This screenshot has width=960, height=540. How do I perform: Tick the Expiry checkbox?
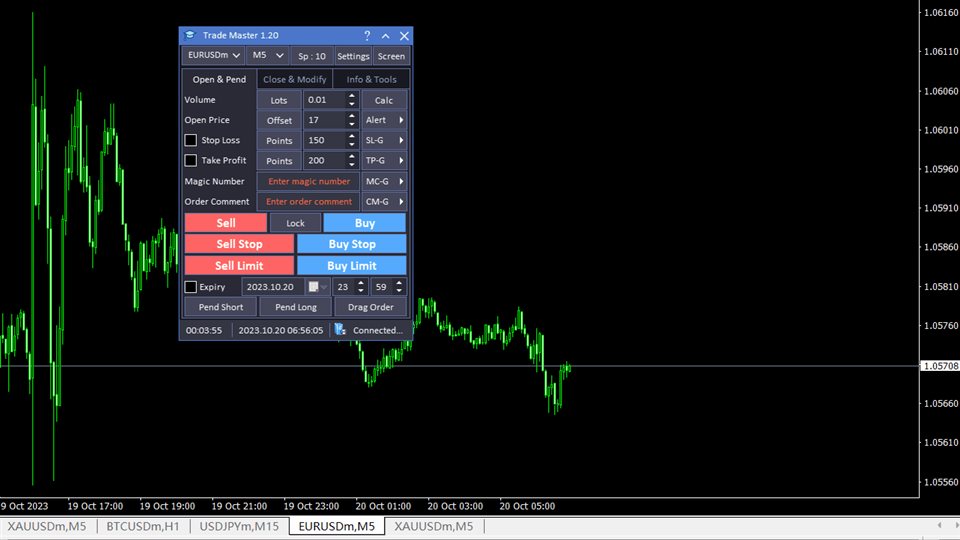click(x=190, y=287)
